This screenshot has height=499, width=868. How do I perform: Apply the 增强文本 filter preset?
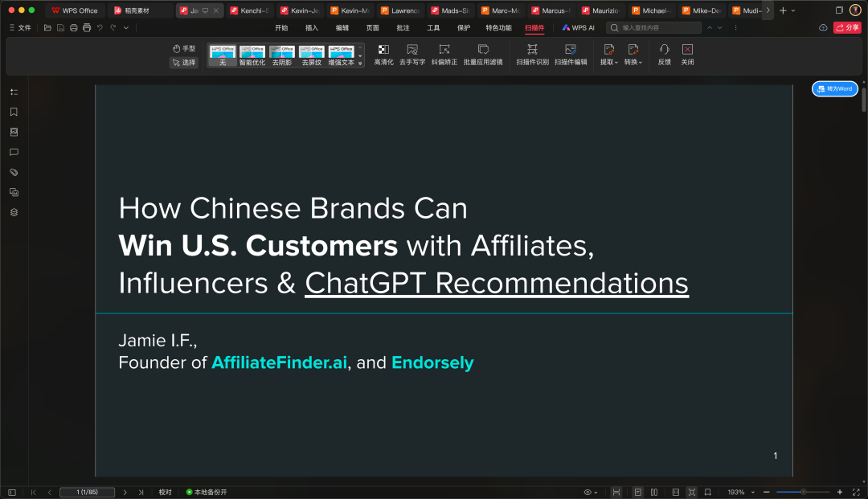[x=341, y=55]
